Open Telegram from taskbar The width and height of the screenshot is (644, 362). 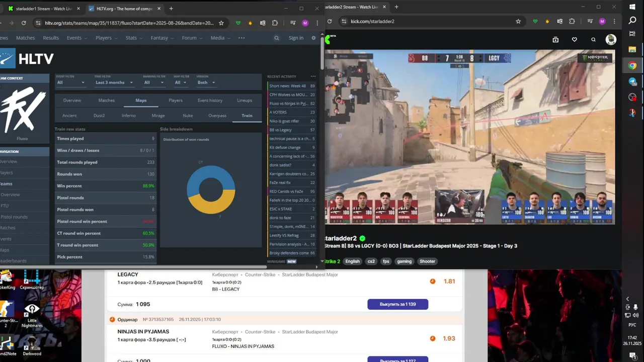click(x=632, y=81)
